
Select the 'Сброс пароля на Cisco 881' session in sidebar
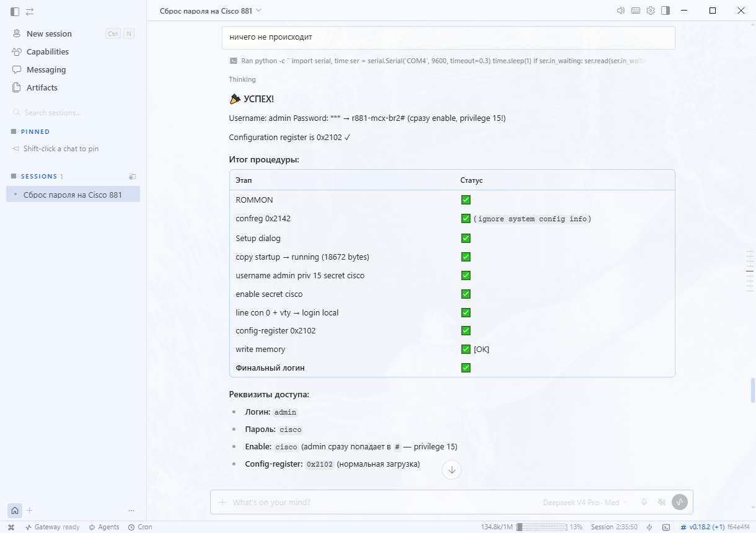73,195
